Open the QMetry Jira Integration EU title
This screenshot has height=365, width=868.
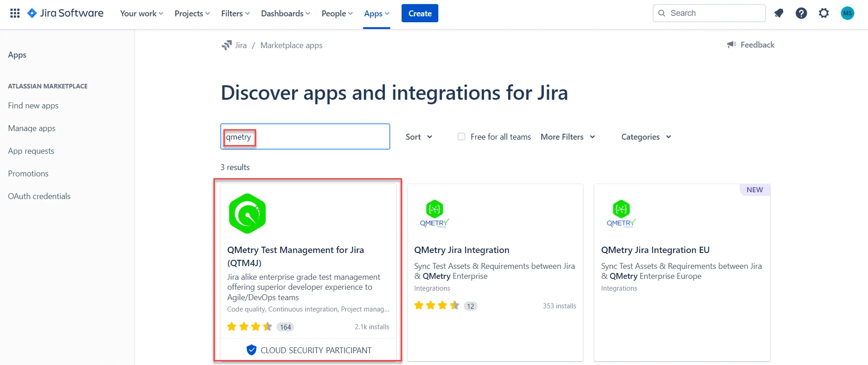(x=655, y=250)
